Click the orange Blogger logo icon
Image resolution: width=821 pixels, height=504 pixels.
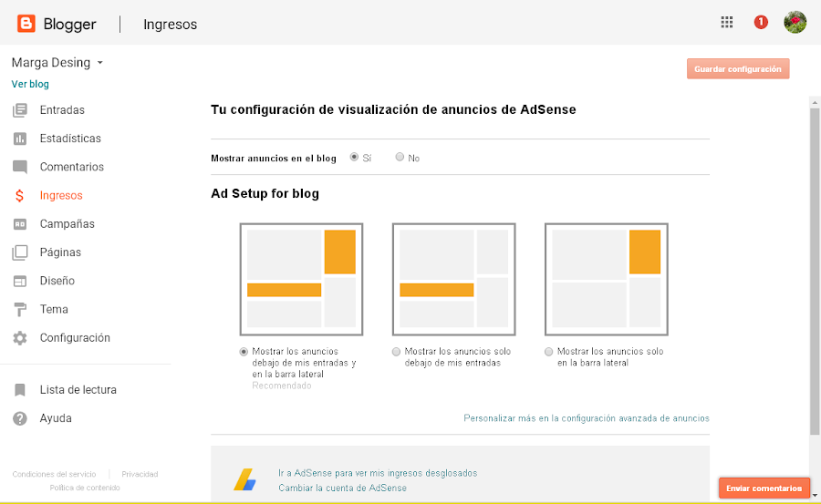pyautogui.click(x=26, y=24)
